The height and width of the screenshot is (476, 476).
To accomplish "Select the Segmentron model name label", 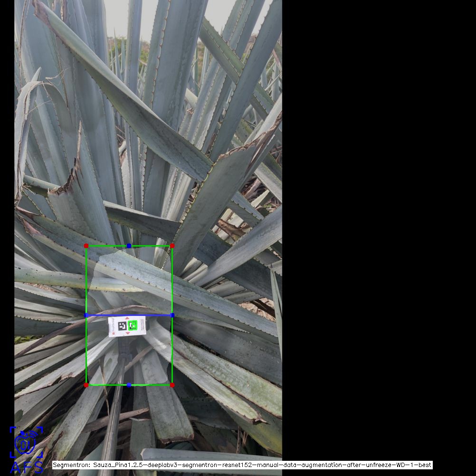I will [242, 465].
